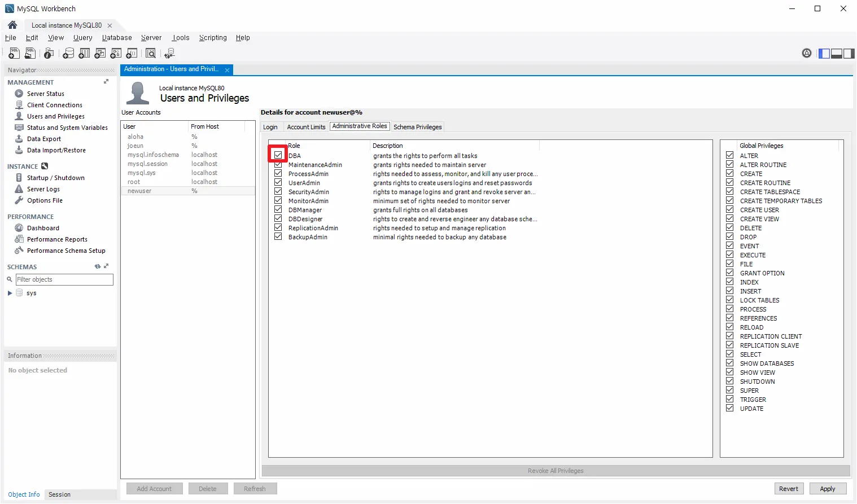Reconnect to DBMS toolbar icon
857x504 pixels.
pyautogui.click(x=169, y=53)
